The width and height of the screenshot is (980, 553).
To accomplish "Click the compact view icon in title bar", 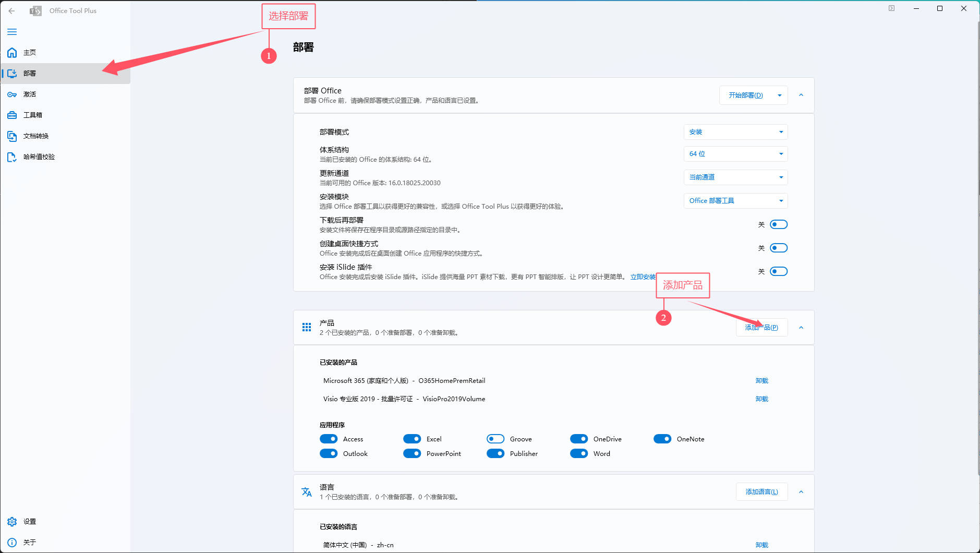I will (892, 8).
